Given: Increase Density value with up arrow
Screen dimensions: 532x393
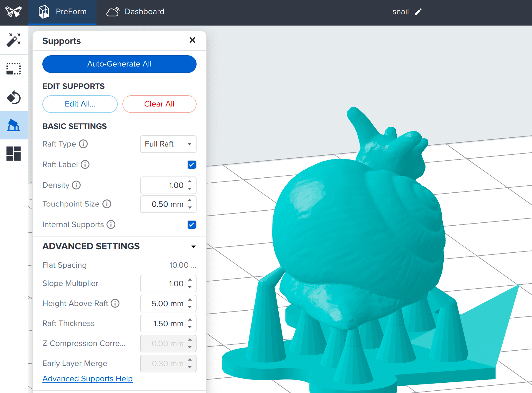Looking at the screenshot, I should (190, 181).
